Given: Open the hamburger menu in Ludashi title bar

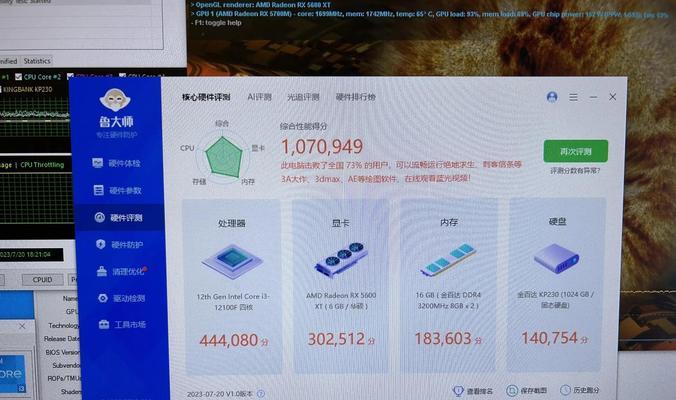Looking at the screenshot, I should coord(573,97).
